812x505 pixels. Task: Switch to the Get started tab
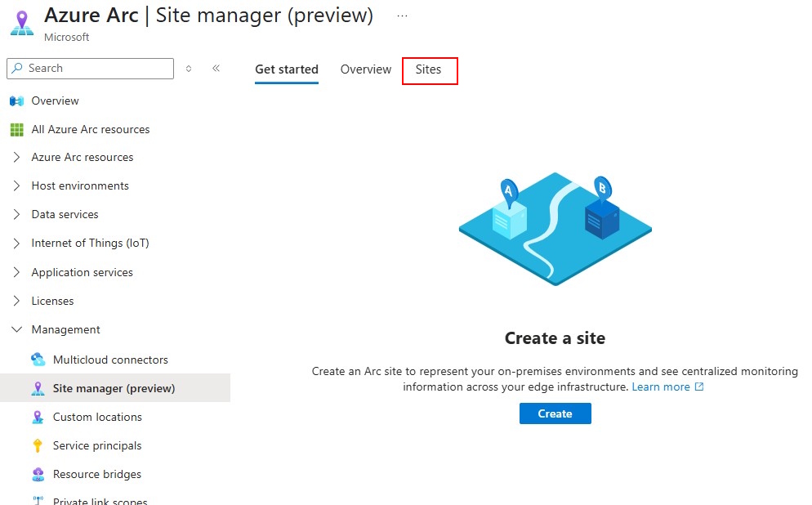287,69
